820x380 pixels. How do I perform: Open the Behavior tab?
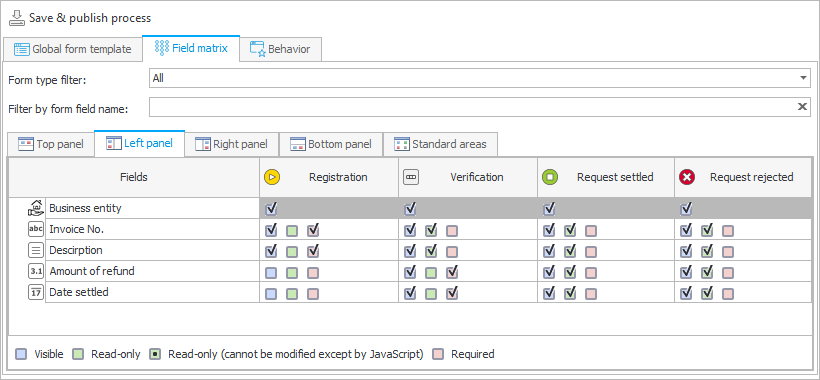280,50
